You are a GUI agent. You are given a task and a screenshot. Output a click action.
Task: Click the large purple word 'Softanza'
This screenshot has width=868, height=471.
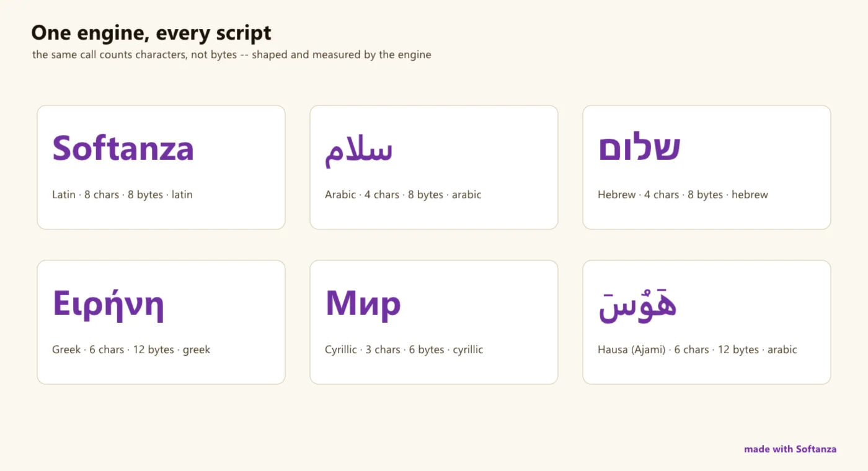click(123, 148)
